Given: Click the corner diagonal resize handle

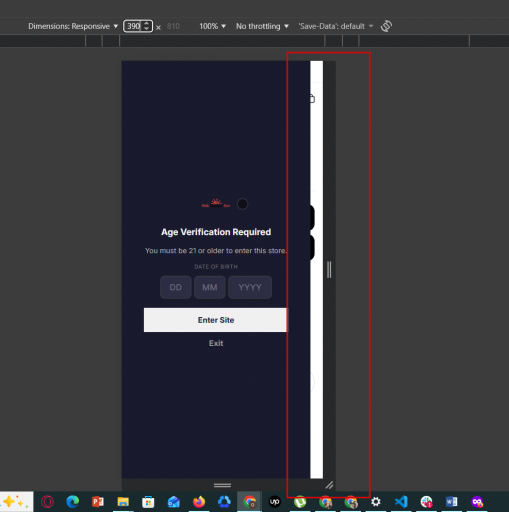Looking at the screenshot, I should coord(329,485).
